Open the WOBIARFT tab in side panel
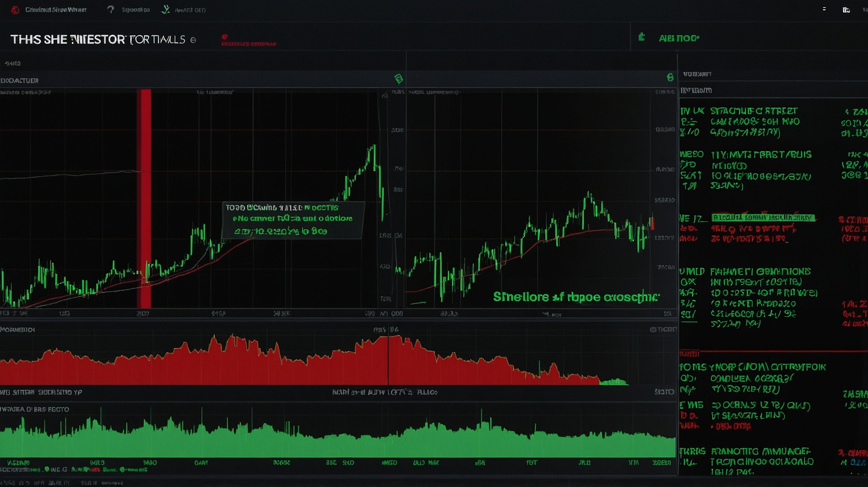Screen dimensions: 868x487 click(697, 74)
